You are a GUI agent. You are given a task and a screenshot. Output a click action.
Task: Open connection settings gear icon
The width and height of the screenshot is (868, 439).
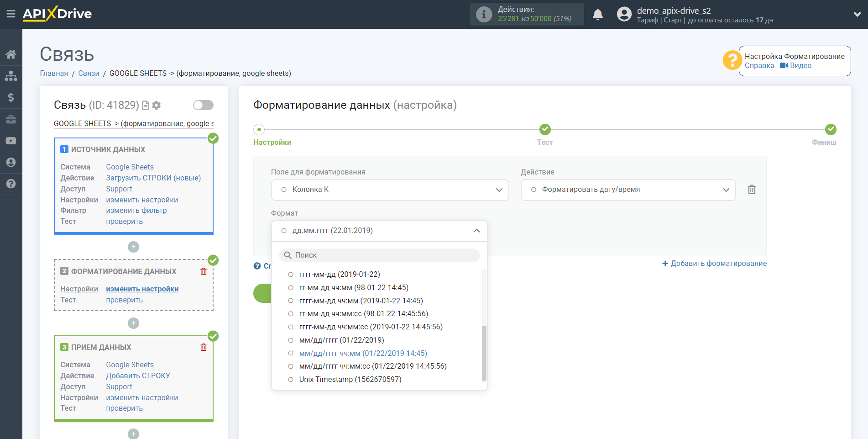(157, 106)
